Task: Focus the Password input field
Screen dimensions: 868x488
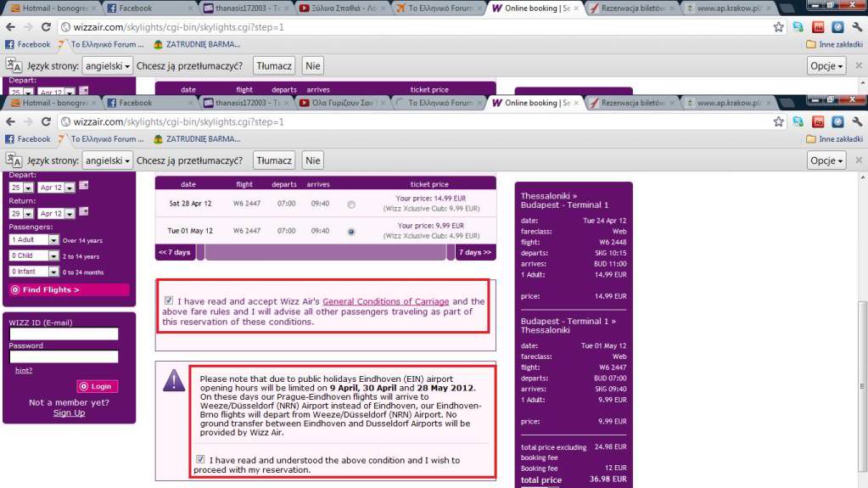Action: [64, 356]
